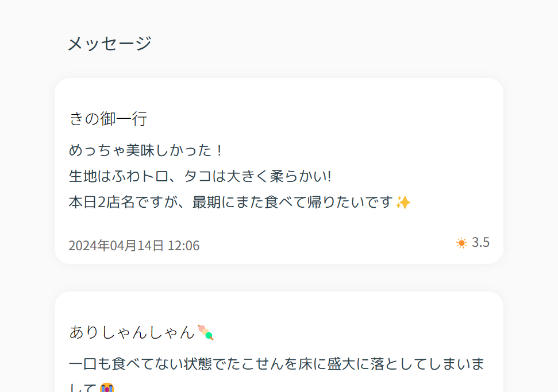558x392 pixels.
Task: Select the 3.5 rating value
Action: click(481, 242)
